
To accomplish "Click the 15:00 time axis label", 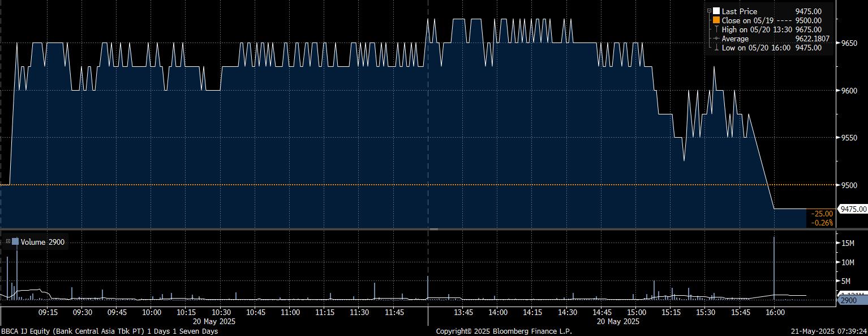I will coord(636,312).
